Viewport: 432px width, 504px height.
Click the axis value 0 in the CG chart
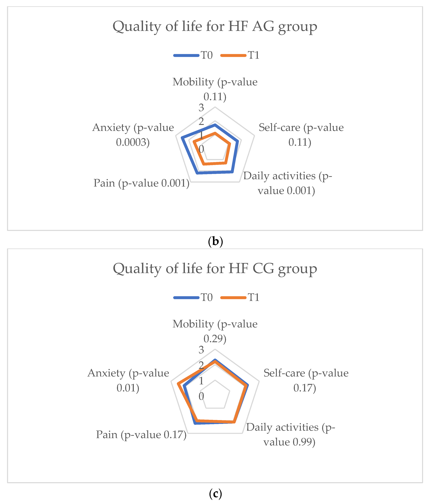click(201, 397)
